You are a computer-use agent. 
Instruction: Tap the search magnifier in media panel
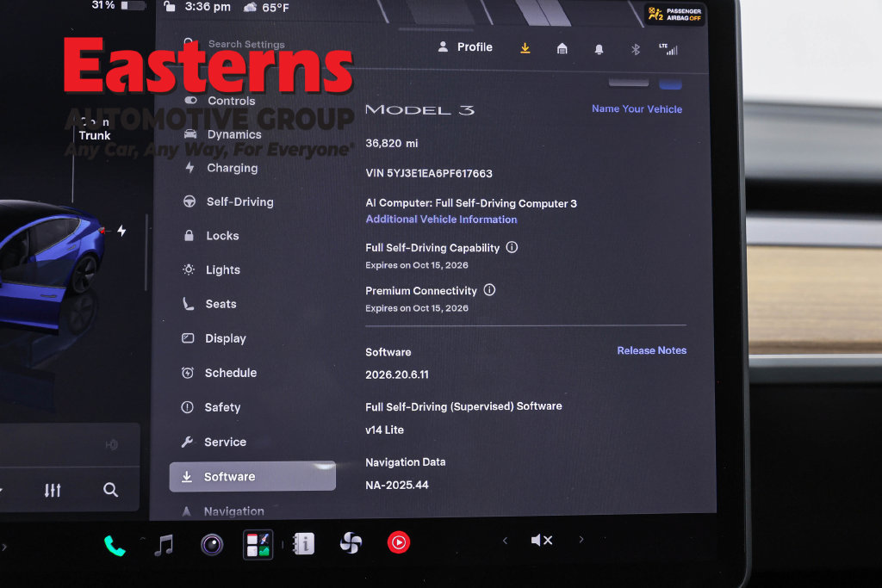[111, 490]
